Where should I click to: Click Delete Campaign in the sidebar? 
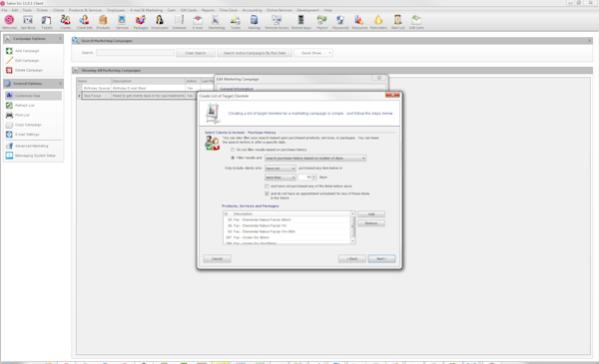tap(29, 70)
